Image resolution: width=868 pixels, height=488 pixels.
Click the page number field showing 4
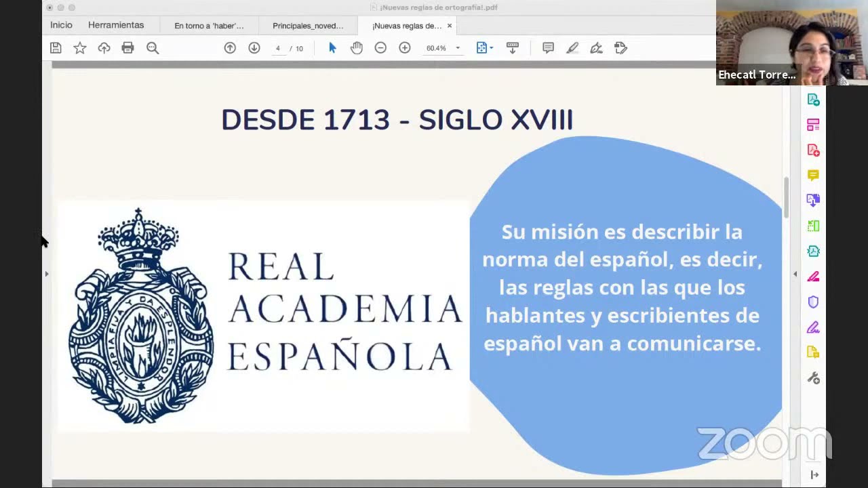[x=277, y=48]
